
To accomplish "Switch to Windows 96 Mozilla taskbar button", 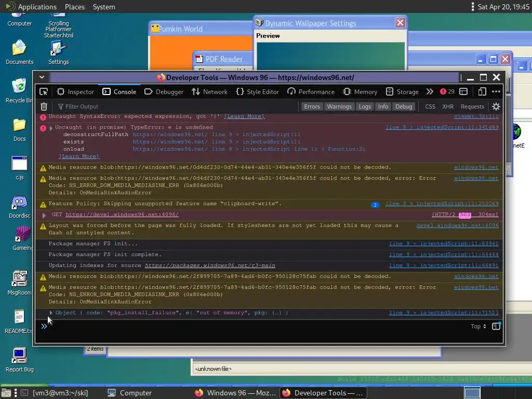I will point(235,393).
